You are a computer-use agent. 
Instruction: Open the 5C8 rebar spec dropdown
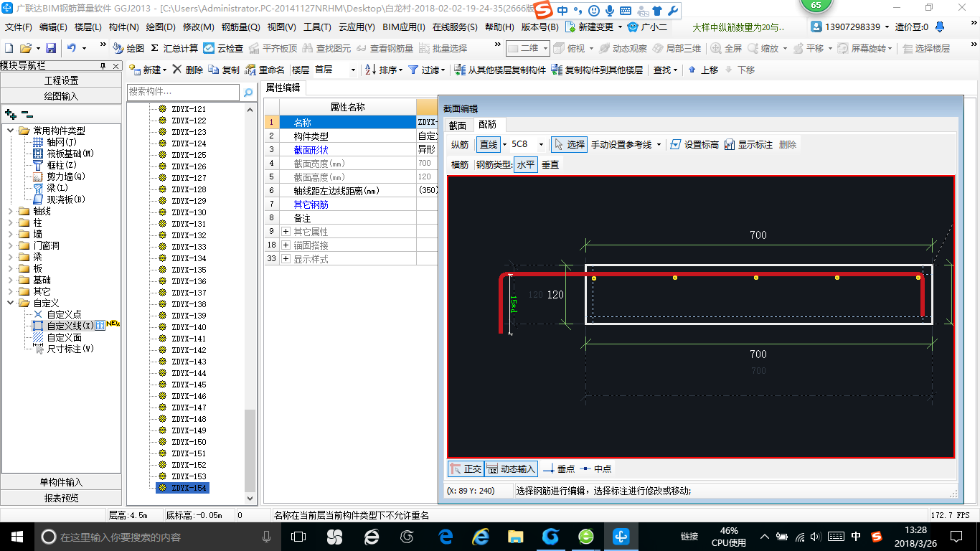point(541,144)
